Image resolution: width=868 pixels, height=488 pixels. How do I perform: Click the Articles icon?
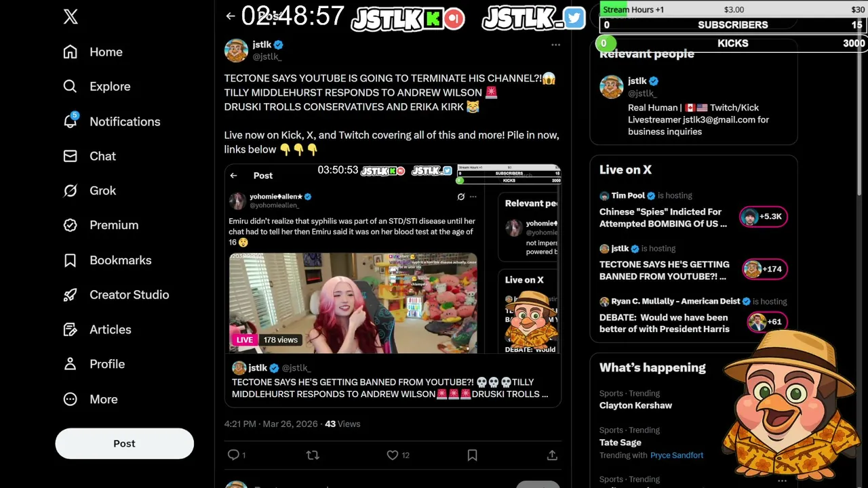coord(71,329)
